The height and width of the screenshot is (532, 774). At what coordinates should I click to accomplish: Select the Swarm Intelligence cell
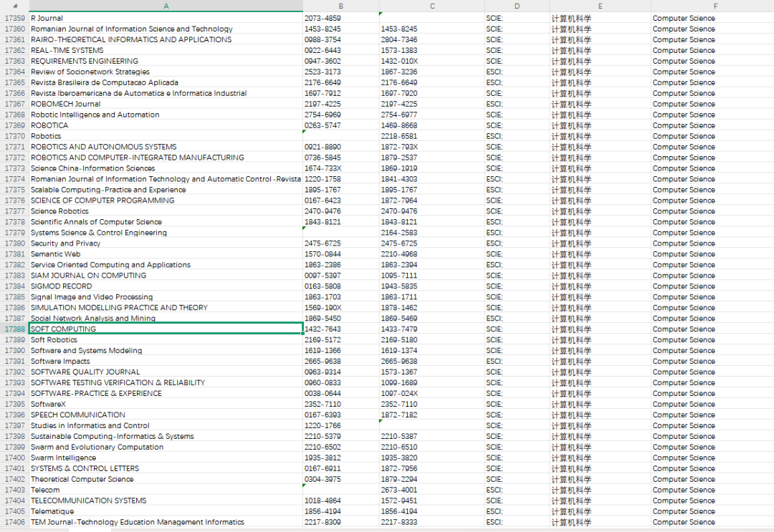click(x=166, y=458)
